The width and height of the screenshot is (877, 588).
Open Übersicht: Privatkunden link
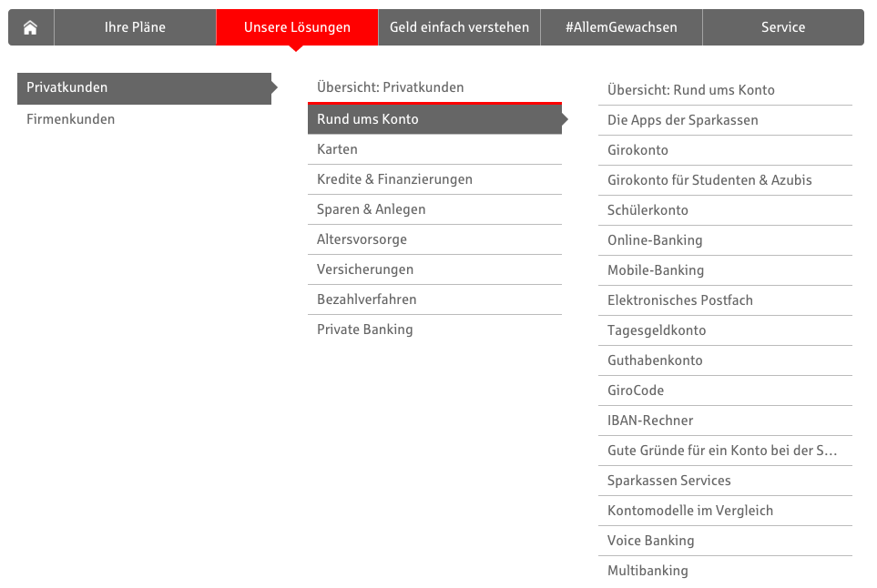tap(434, 87)
